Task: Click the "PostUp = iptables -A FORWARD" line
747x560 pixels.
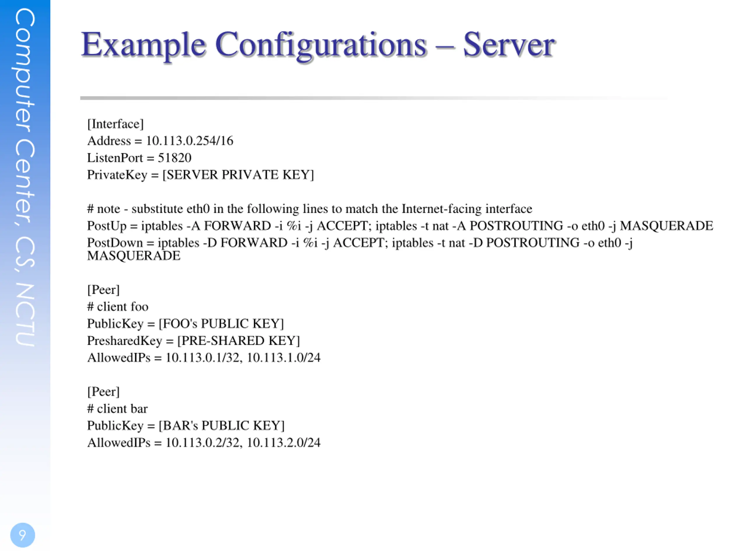Action: point(400,226)
